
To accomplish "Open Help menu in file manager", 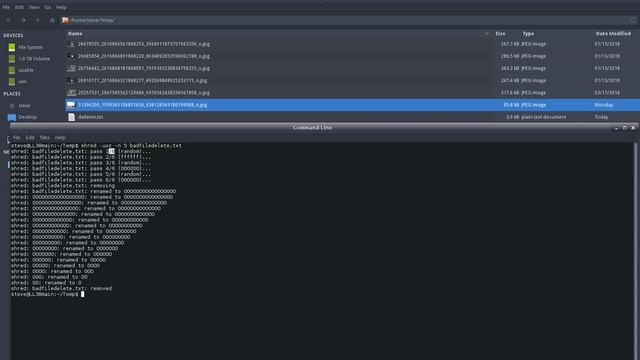I will 61,7.
